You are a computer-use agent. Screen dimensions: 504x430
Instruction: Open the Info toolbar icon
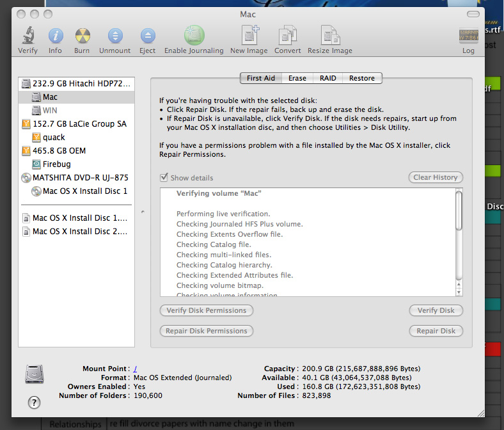pyautogui.click(x=56, y=35)
